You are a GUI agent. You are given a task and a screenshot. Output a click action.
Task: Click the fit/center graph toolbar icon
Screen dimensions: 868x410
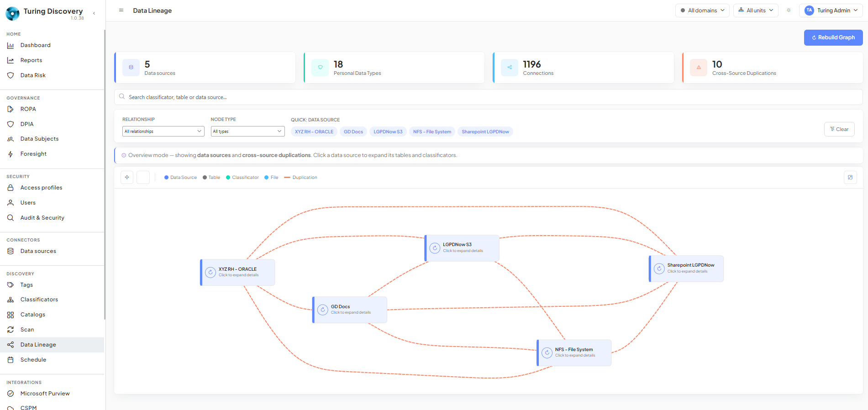(127, 178)
